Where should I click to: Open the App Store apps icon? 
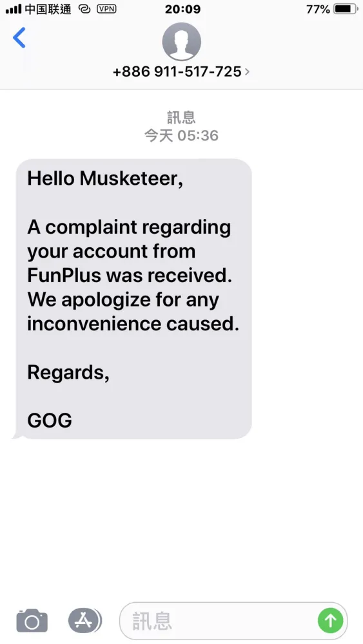click(x=84, y=620)
